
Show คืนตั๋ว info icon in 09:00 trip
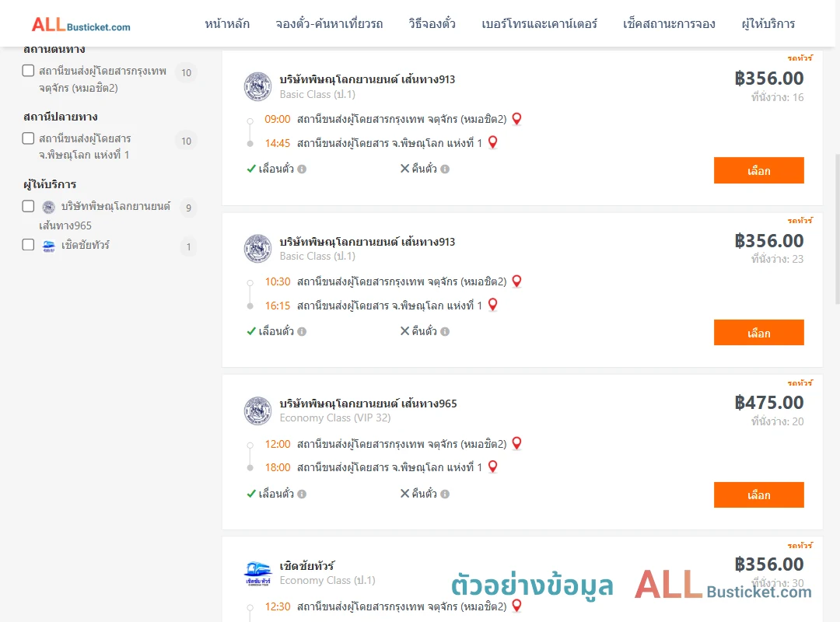(445, 169)
